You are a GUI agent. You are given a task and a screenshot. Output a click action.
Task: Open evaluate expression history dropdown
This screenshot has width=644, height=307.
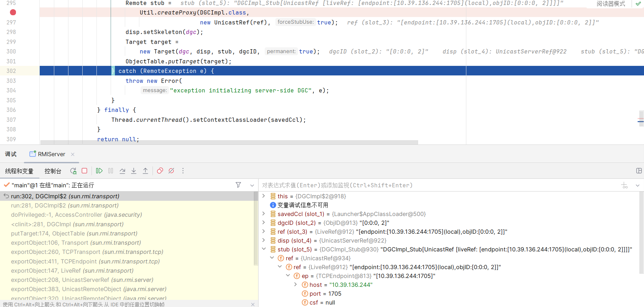638,185
